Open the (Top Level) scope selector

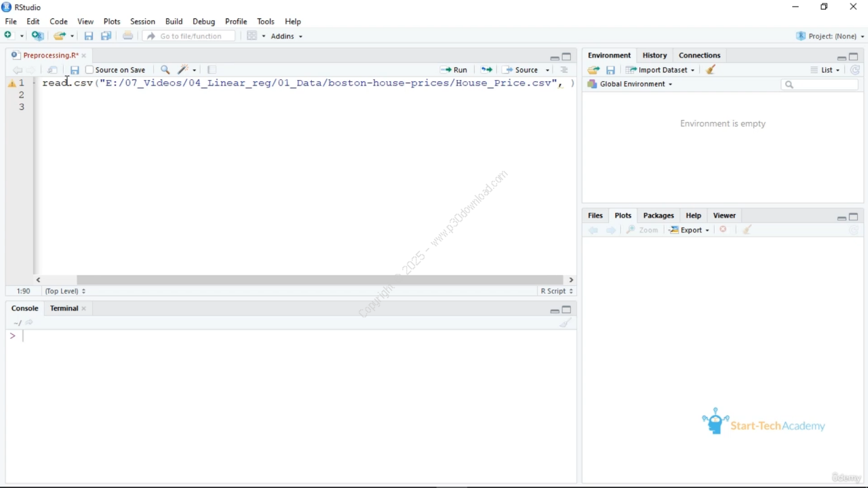pos(65,291)
